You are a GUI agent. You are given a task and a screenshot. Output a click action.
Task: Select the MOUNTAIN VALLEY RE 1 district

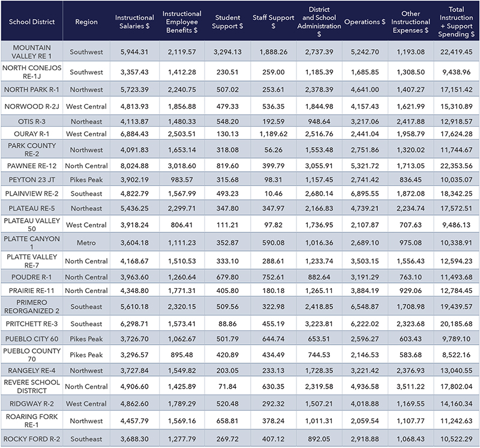click(x=32, y=52)
